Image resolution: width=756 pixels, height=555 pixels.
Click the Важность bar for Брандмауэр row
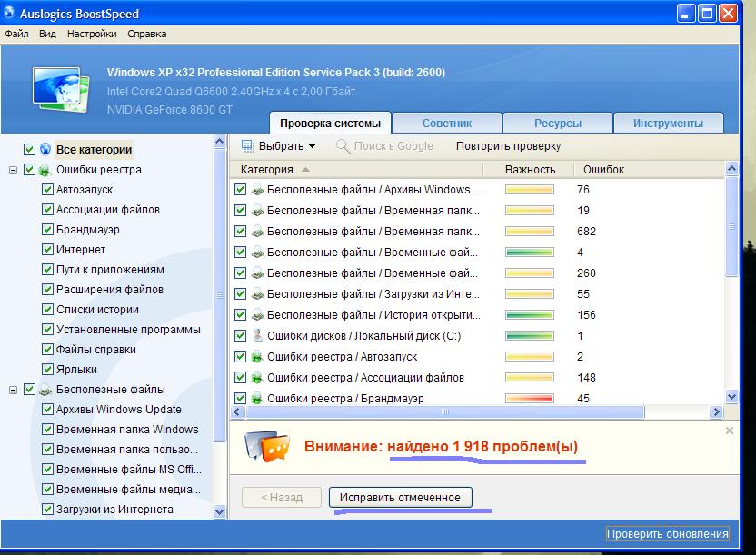(529, 399)
